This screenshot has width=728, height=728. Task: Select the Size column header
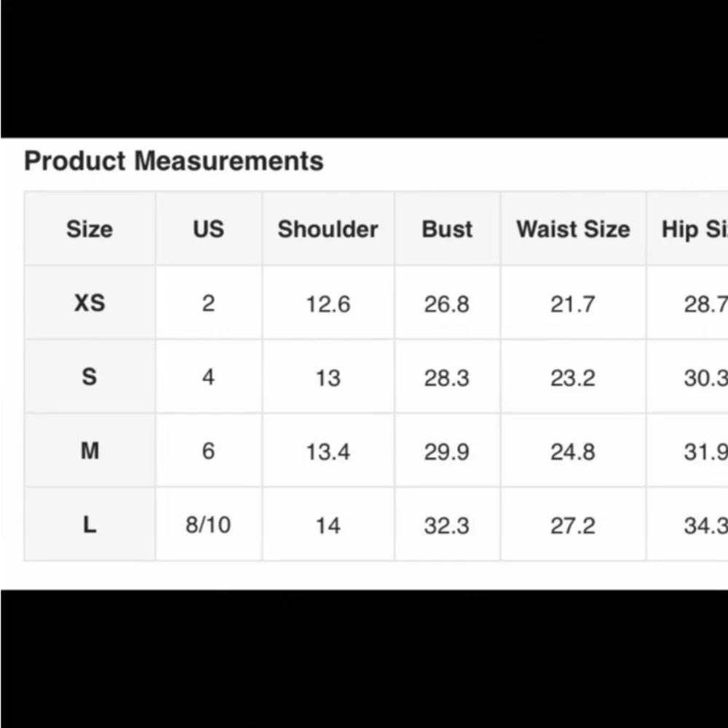click(90, 229)
